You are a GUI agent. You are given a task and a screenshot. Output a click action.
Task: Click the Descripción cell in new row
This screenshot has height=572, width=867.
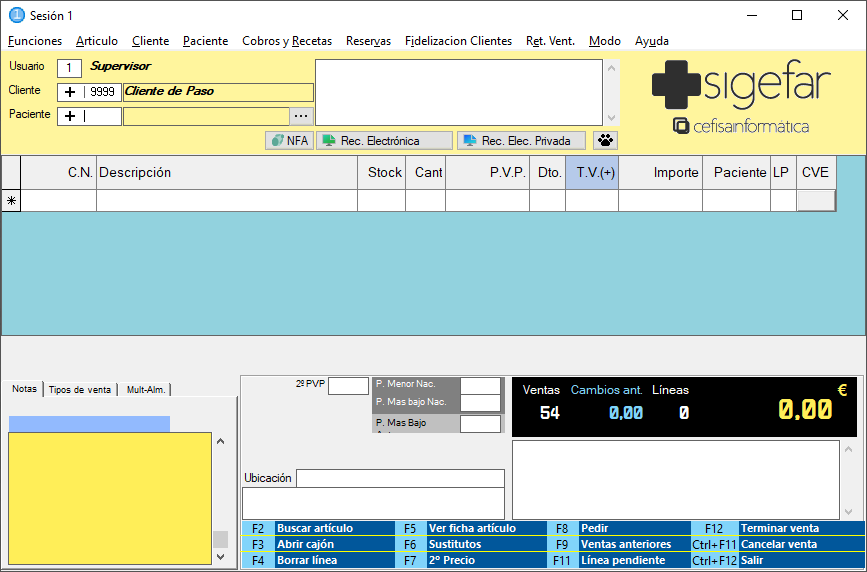click(227, 201)
